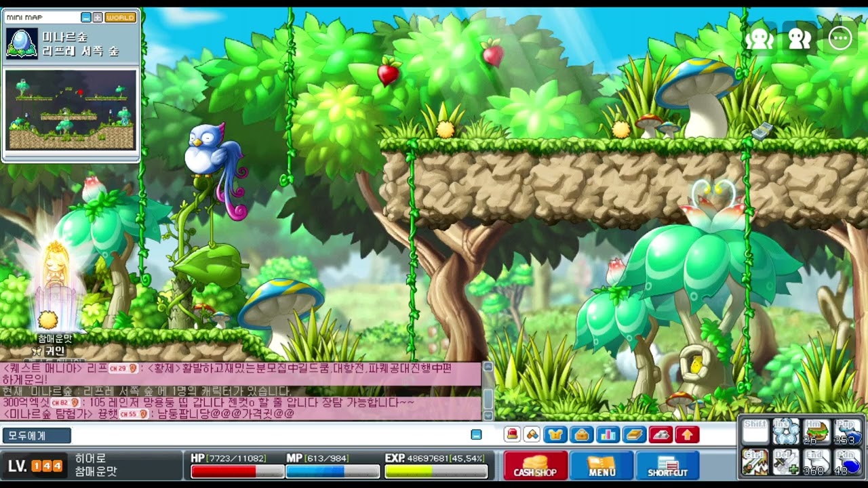This screenshot has width=868, height=488.
Task: Click the 미나르숲 region name in mini map
Action: (x=65, y=37)
